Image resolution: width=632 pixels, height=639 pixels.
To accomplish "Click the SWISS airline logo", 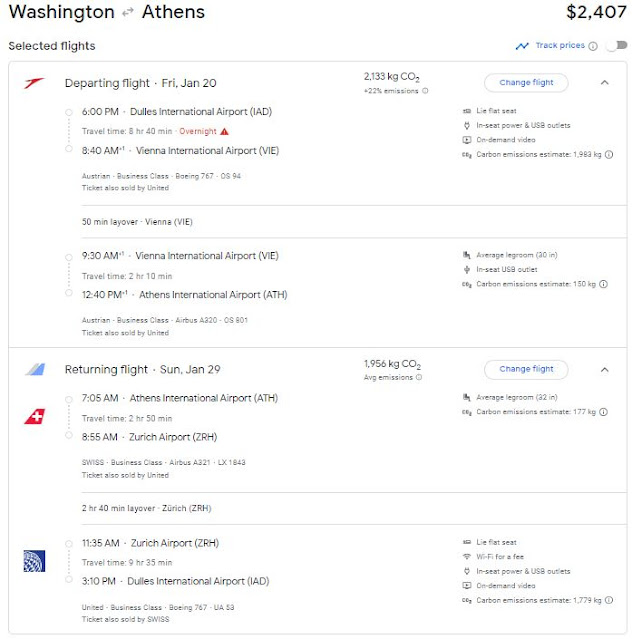I will click(x=35, y=417).
